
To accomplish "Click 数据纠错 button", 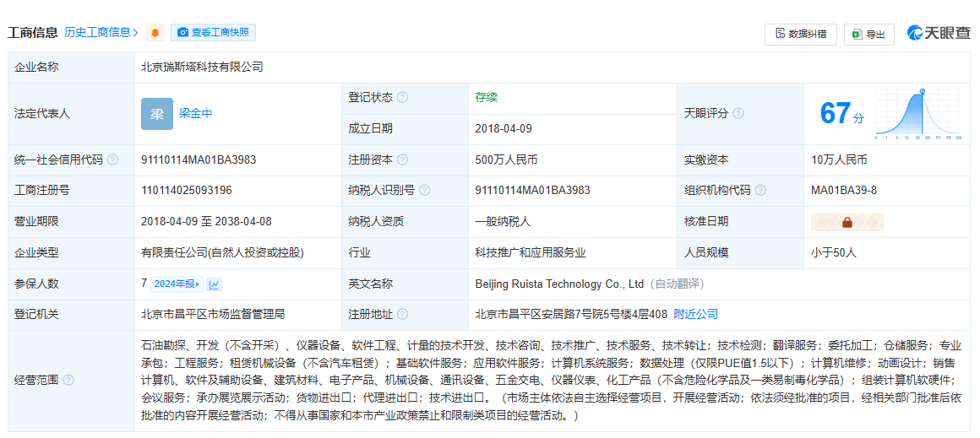I will (801, 35).
